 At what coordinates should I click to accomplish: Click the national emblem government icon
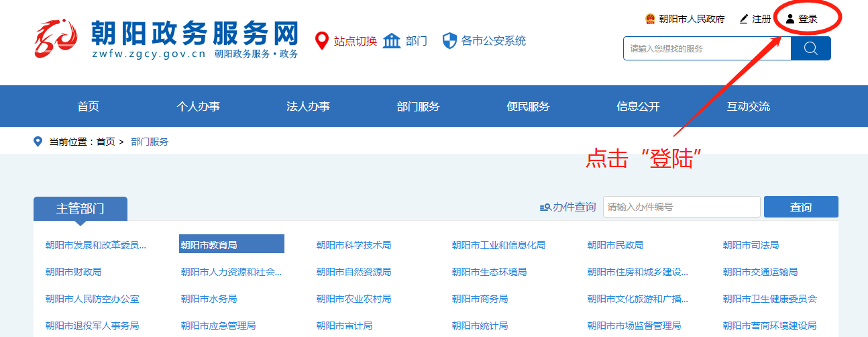pyautogui.click(x=649, y=19)
